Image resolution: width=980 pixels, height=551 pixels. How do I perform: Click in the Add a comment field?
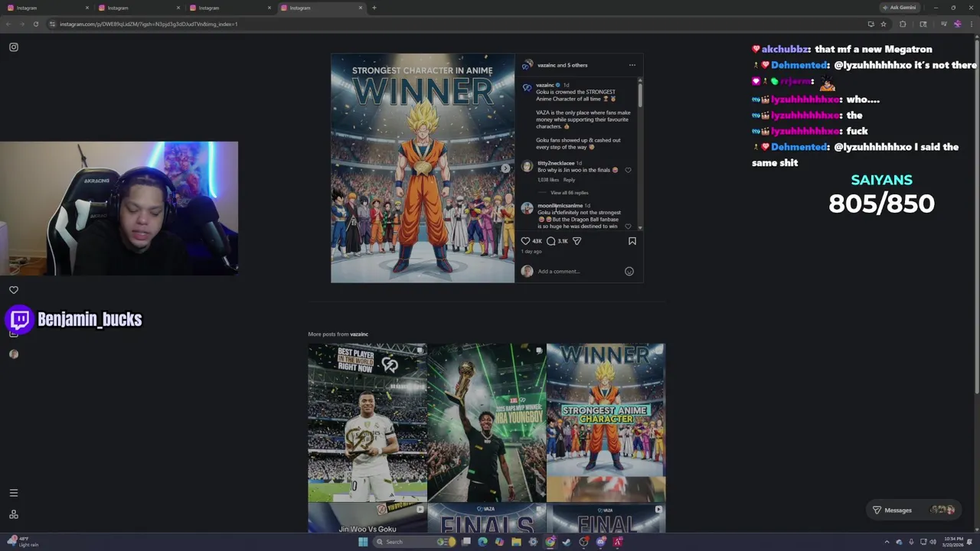579,271
